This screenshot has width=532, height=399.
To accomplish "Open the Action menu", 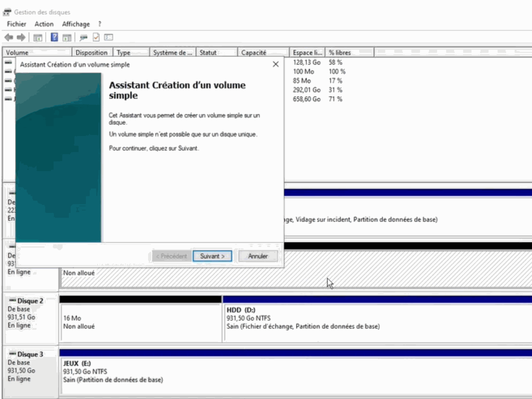I will [44, 24].
